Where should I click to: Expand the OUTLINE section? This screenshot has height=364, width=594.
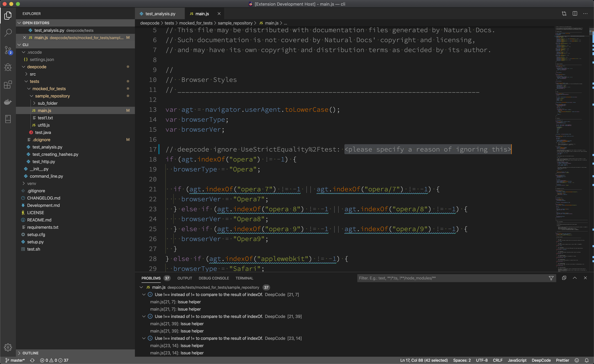click(x=30, y=353)
